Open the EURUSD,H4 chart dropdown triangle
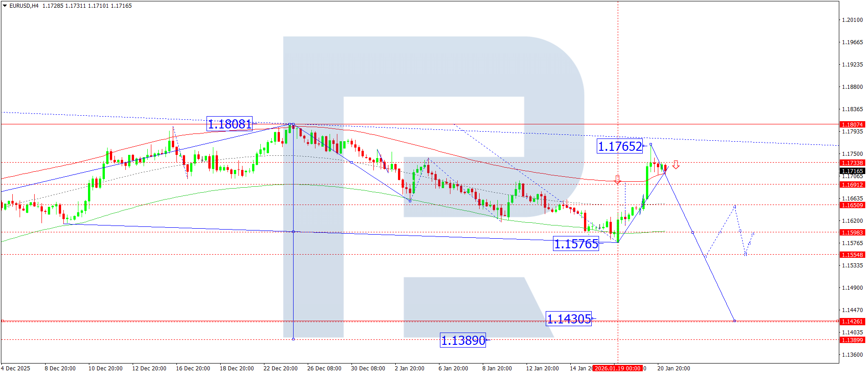This screenshot has height=374, width=868. tap(5, 6)
